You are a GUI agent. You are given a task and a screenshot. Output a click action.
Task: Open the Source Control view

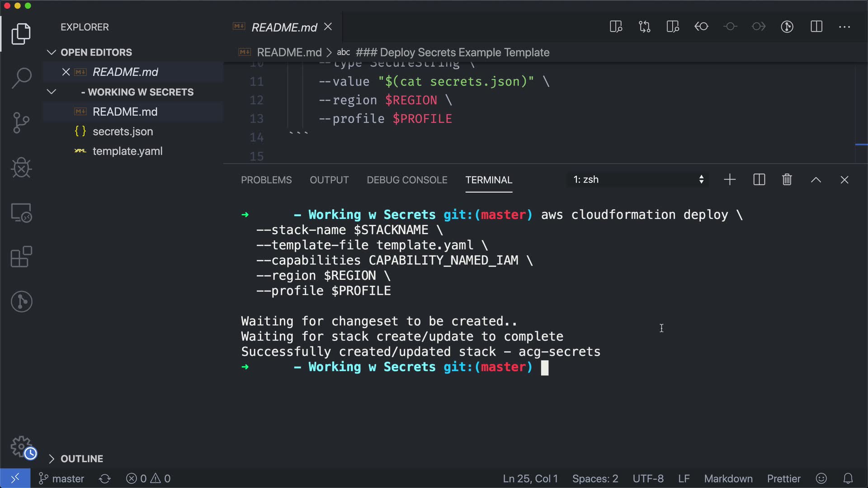click(21, 123)
